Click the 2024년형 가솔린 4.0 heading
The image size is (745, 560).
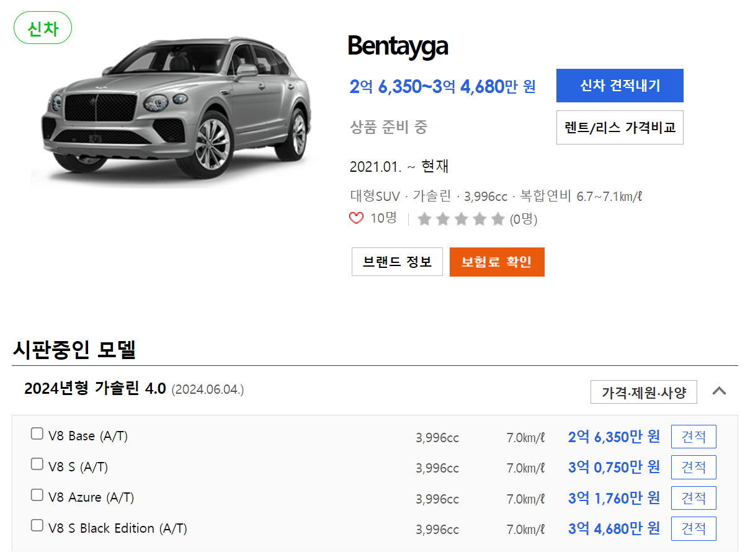[x=95, y=389]
